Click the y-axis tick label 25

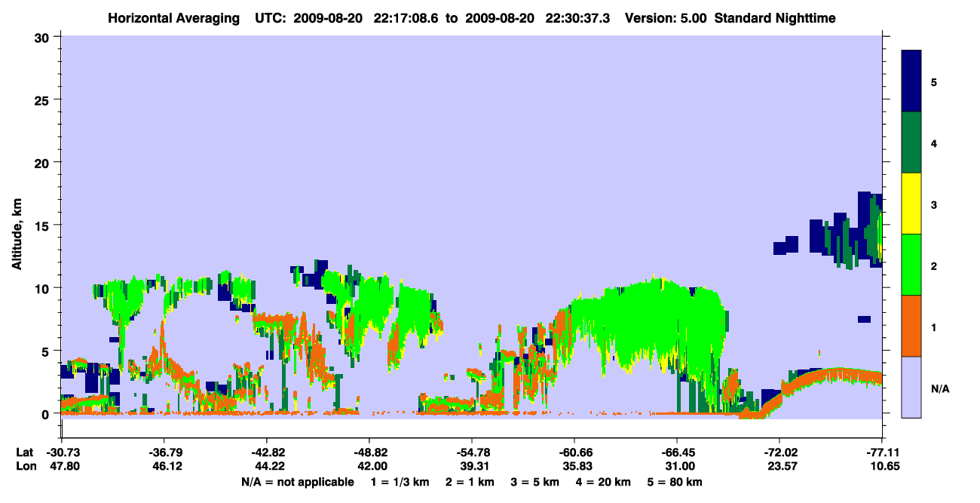click(x=44, y=100)
